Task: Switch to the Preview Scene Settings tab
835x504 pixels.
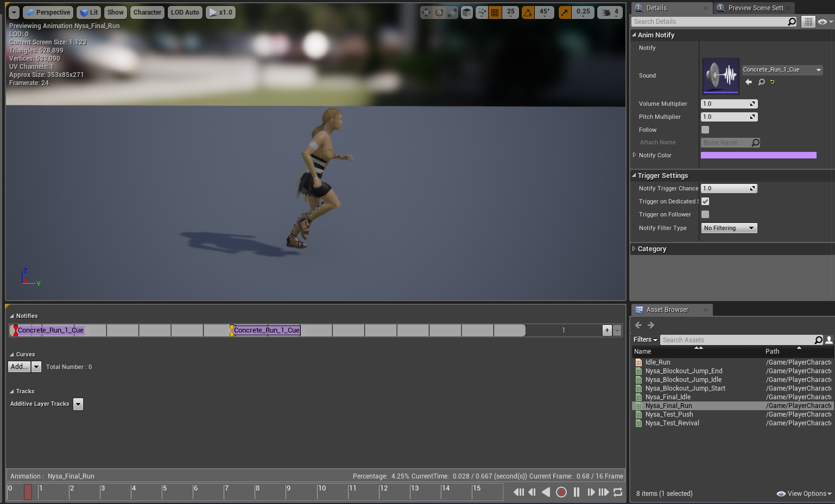Action: click(755, 8)
